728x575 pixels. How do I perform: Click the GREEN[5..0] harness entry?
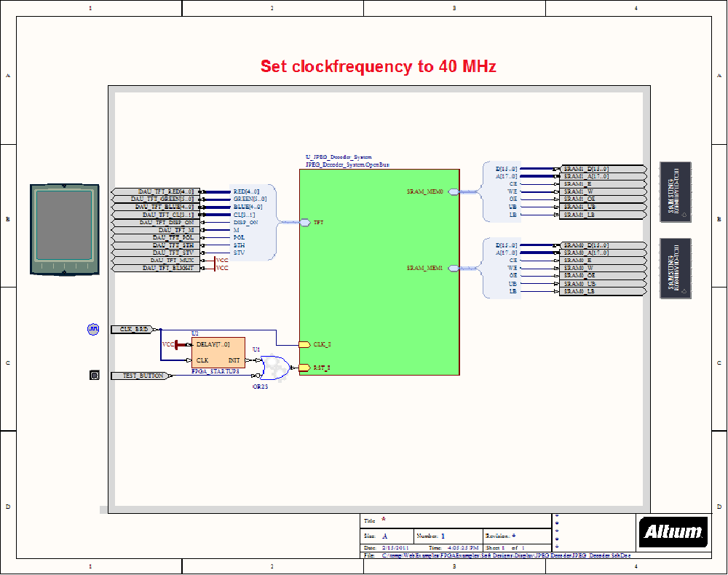(250, 199)
